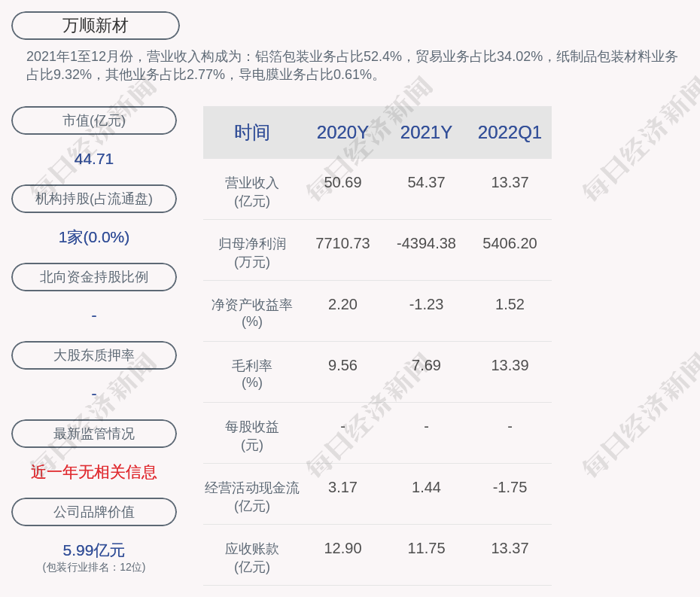
Task: Select 2020Y revenue value 50.69
Action: tap(342, 182)
